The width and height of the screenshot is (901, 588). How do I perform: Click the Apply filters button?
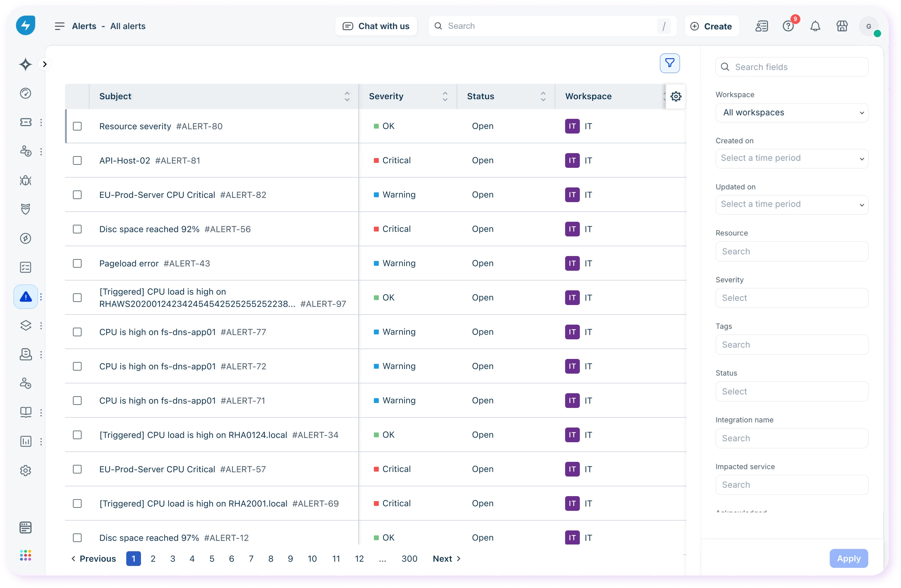(848, 558)
